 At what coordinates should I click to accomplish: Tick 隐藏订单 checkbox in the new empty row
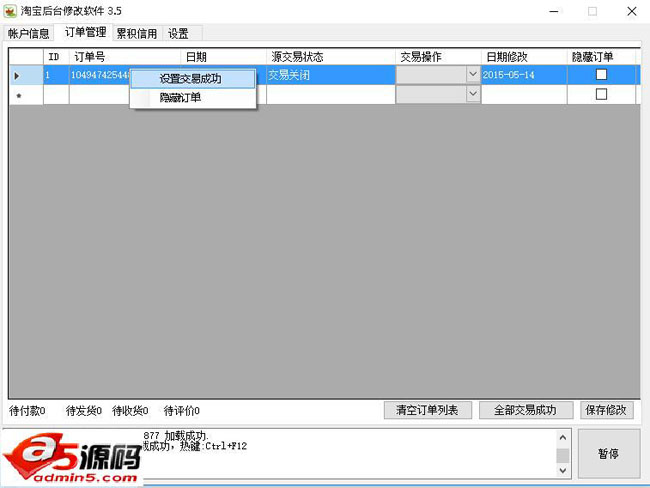click(601, 94)
